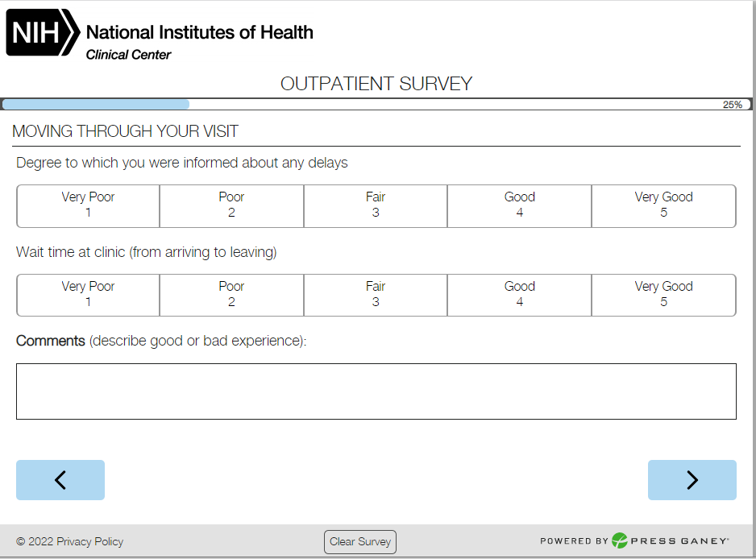Go back with the previous page arrow
The width and height of the screenshot is (756, 559).
point(60,480)
